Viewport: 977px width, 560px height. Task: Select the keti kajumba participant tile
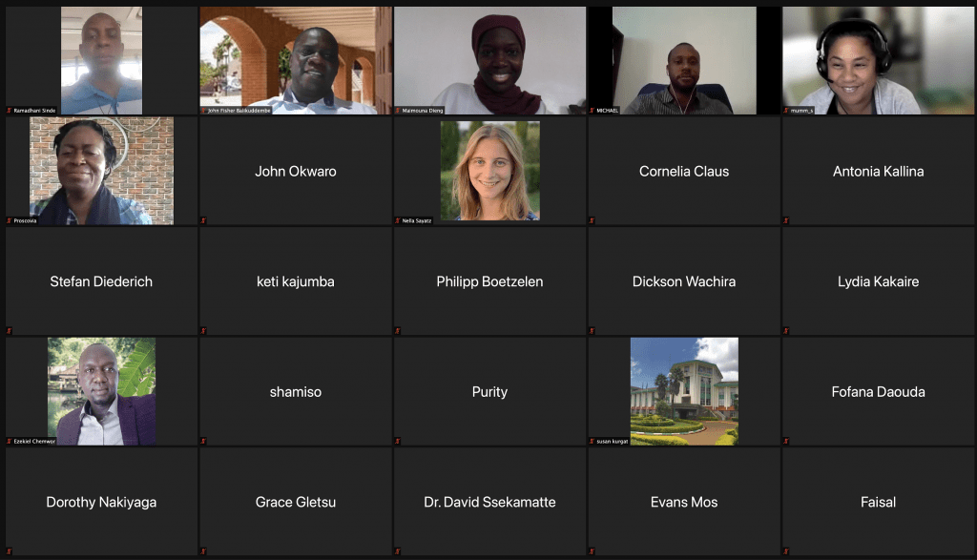296,280
